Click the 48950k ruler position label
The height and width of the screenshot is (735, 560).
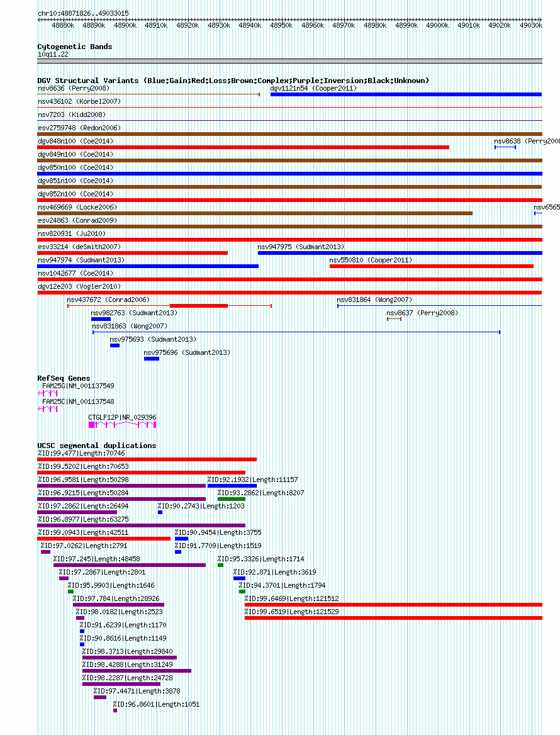(x=281, y=25)
